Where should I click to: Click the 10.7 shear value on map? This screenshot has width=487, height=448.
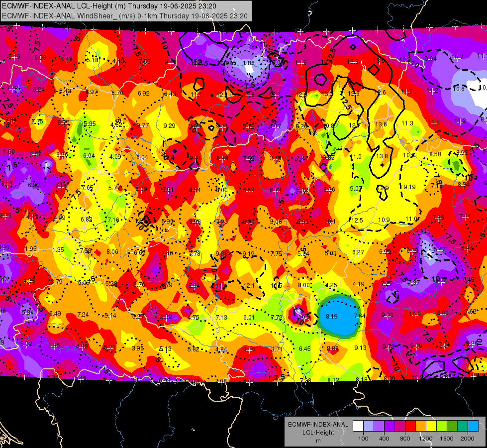point(457,57)
